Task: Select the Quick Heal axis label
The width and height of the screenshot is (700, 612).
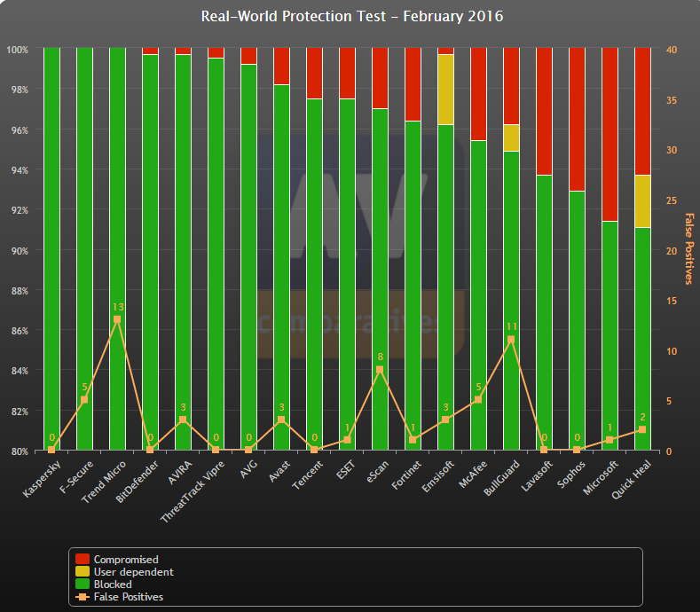Action: click(x=632, y=480)
